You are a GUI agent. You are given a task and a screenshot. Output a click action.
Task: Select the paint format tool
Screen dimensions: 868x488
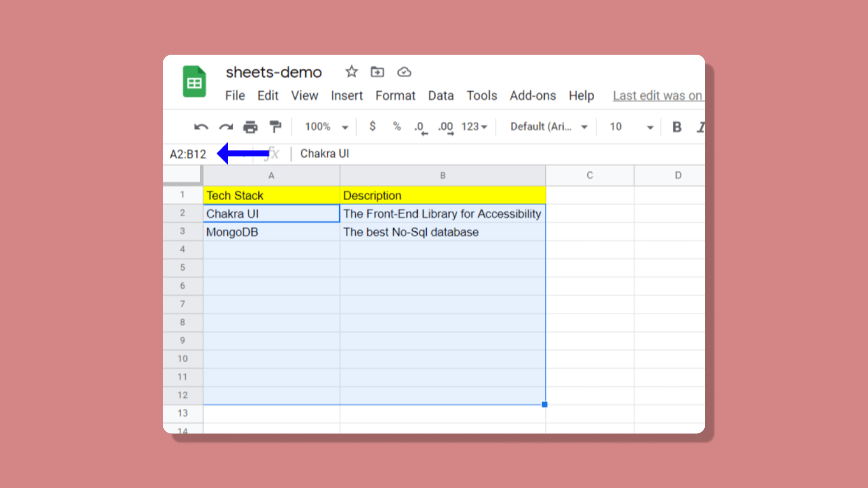275,127
